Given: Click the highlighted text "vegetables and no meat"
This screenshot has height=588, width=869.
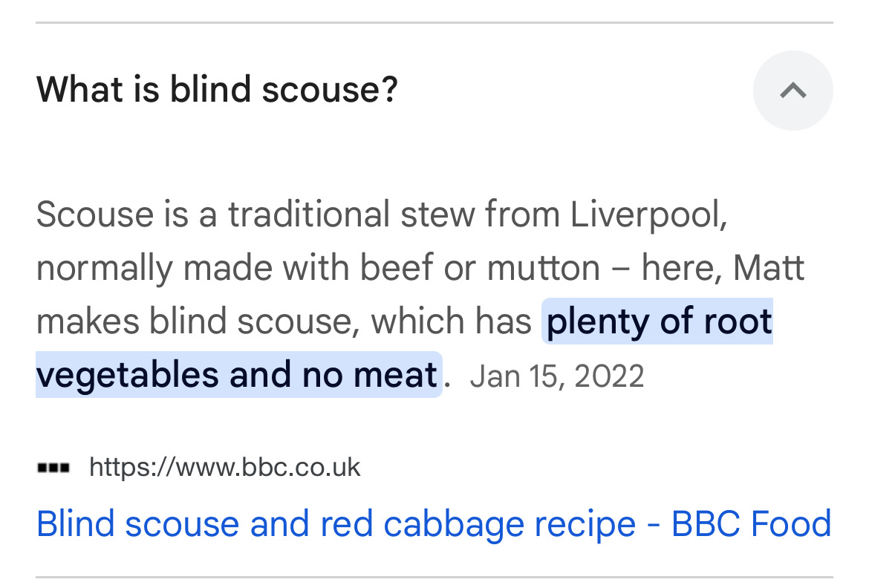Looking at the screenshot, I should 237,374.
